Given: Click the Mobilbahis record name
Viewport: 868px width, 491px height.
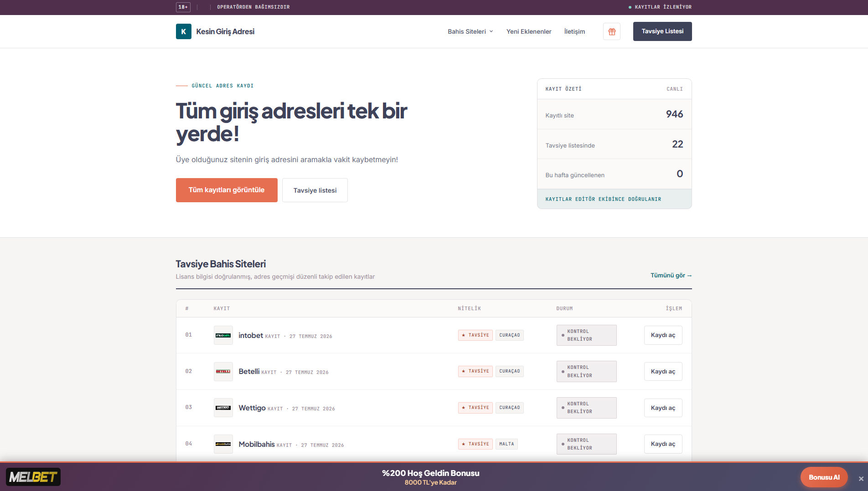Looking at the screenshot, I should click(257, 444).
